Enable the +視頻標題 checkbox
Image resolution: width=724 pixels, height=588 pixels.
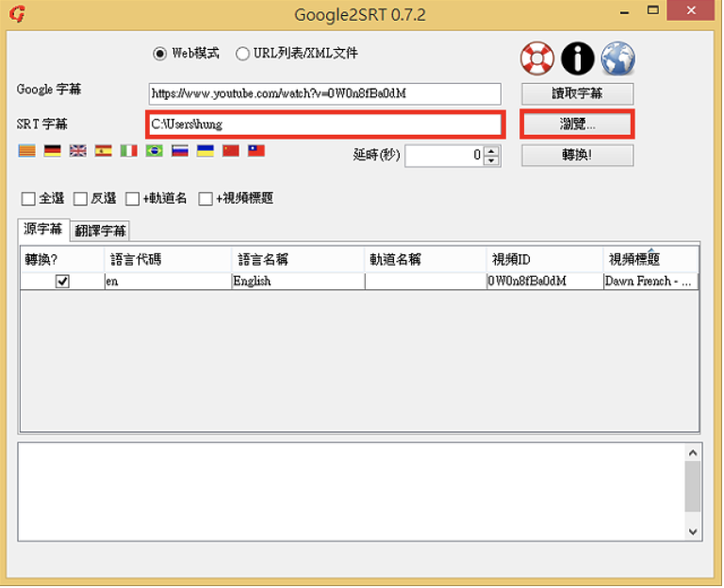pyautogui.click(x=206, y=199)
